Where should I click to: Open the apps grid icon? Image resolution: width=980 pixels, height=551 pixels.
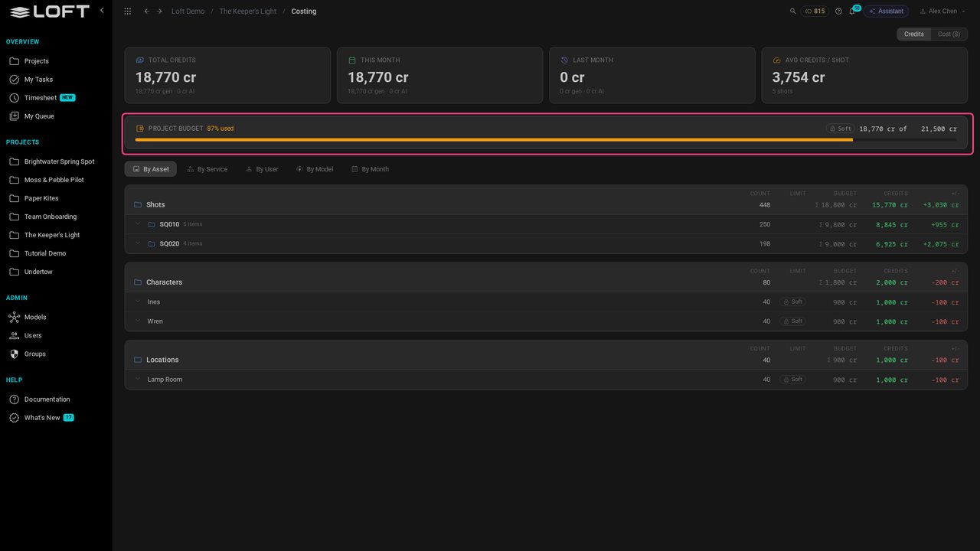point(127,11)
